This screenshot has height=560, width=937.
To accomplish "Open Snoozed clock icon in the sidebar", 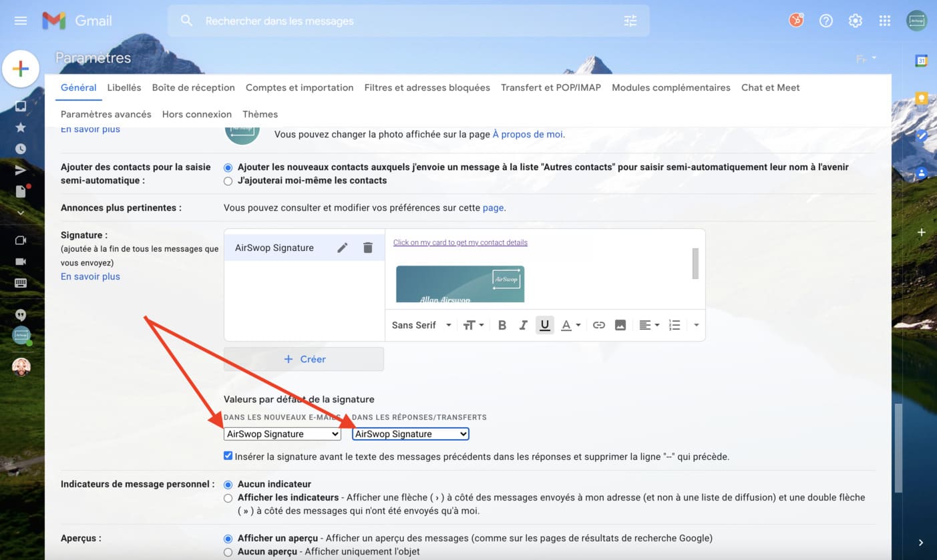I will click(21, 149).
